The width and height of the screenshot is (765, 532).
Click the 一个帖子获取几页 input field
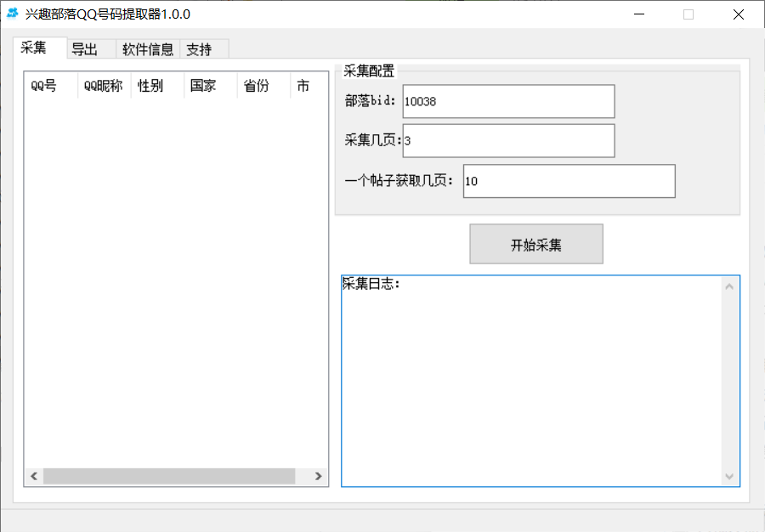569,181
